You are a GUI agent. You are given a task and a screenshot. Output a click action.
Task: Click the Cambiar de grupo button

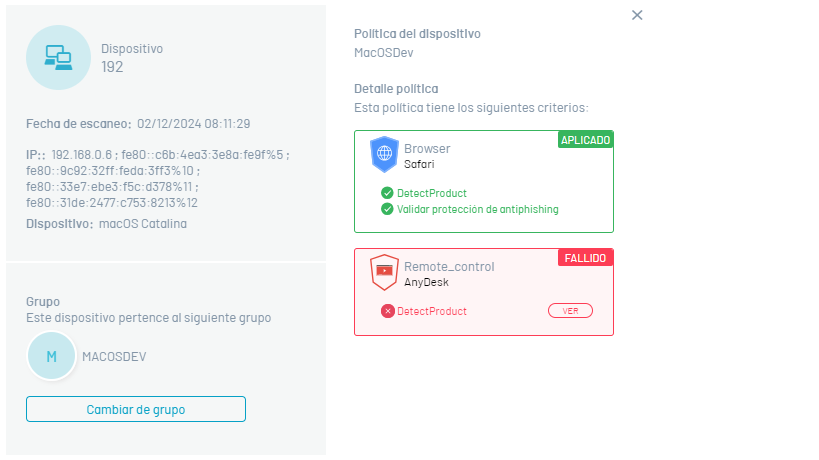pyautogui.click(x=136, y=409)
